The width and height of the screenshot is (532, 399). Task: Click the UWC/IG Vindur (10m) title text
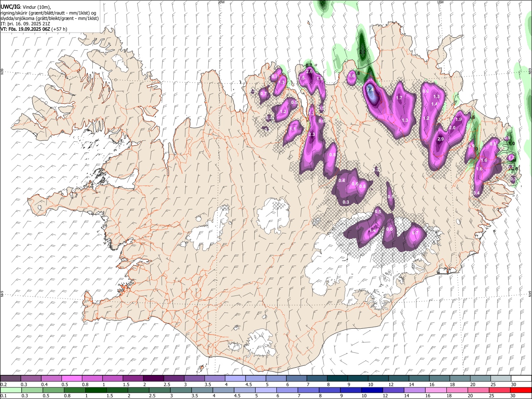[x=25, y=7]
